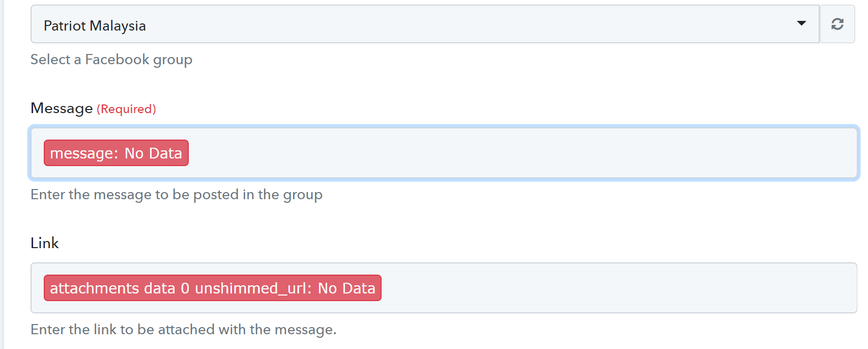Image resolution: width=868 pixels, height=349 pixels.
Task: Refresh the Facebook group list
Action: 837,24
